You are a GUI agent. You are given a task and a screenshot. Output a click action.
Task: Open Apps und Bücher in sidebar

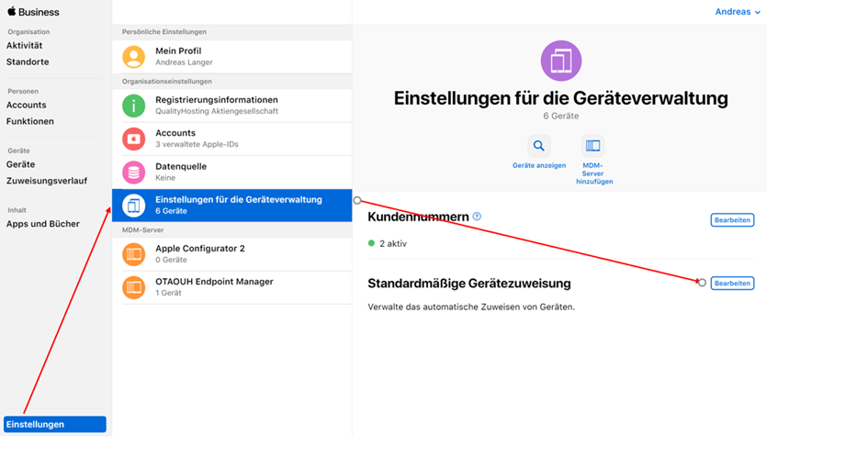42,224
